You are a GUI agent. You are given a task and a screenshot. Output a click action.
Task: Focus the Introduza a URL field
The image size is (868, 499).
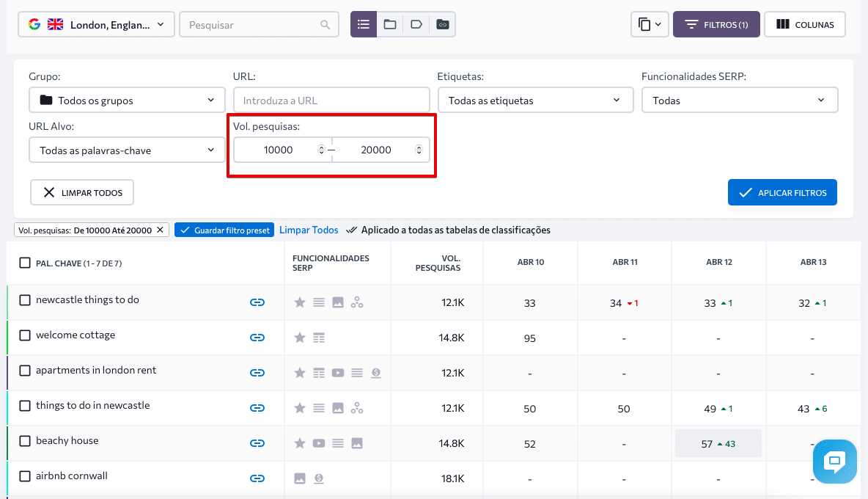pyautogui.click(x=331, y=101)
